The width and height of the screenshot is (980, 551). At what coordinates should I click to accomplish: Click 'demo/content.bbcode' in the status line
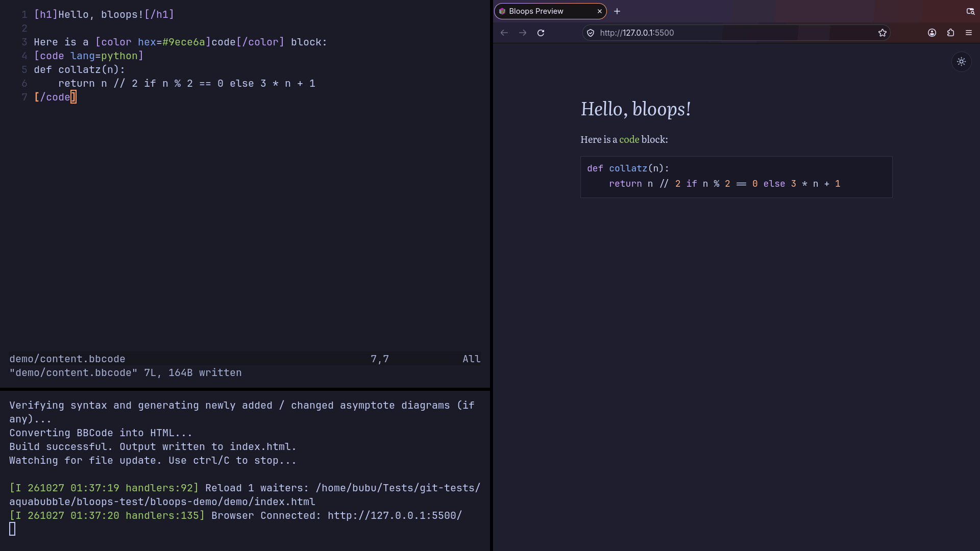[67, 359]
